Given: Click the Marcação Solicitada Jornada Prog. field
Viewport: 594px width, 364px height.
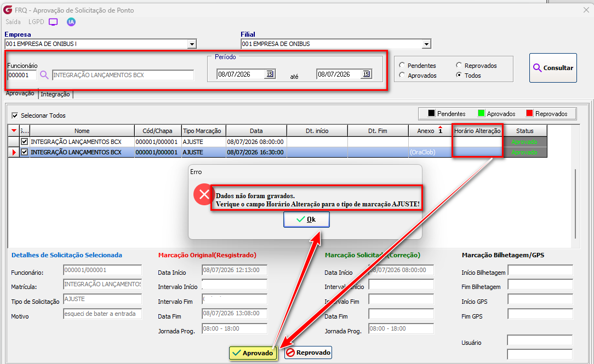Looking at the screenshot, I should pyautogui.click(x=401, y=328).
